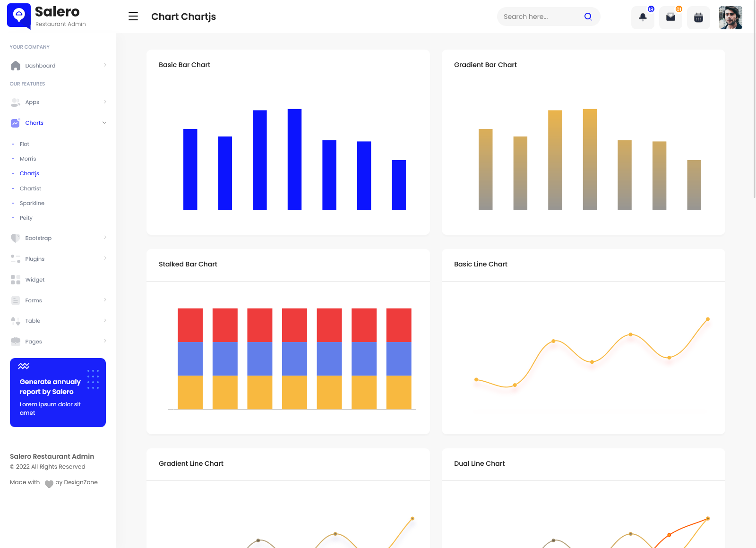Click the Widget grid icon
Screen dimensions: 756x548
pyautogui.click(x=16, y=280)
